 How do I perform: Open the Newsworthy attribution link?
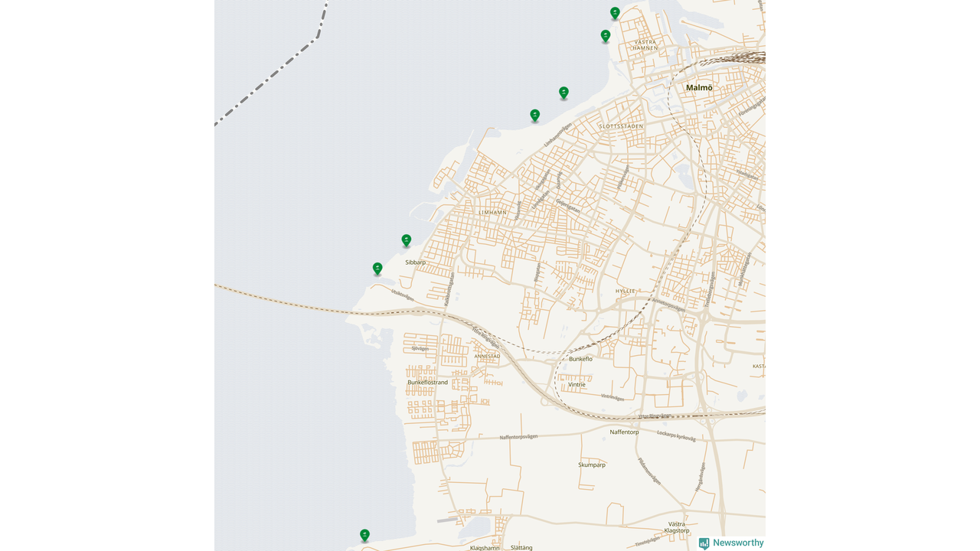pyautogui.click(x=731, y=543)
